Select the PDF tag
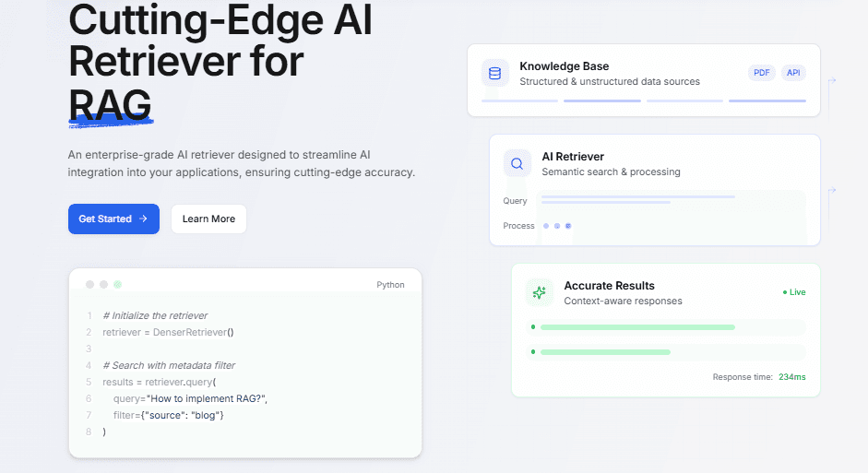The image size is (868, 473). [x=762, y=73]
